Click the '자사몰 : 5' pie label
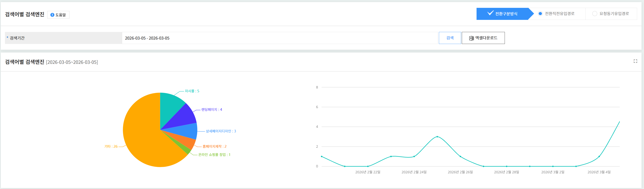The image size is (644, 189). (x=192, y=91)
